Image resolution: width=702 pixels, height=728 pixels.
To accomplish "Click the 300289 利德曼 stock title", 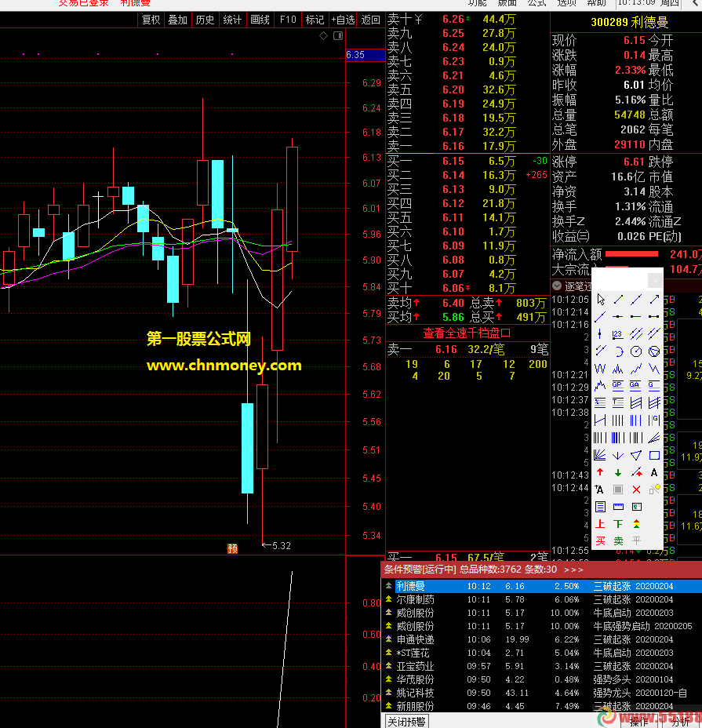I will [x=629, y=22].
